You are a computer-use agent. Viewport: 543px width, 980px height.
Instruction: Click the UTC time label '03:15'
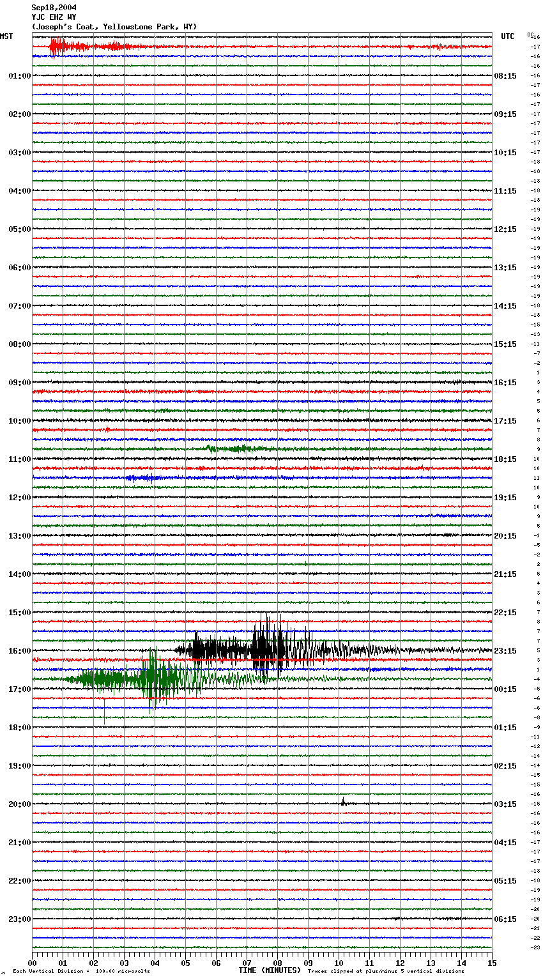click(x=505, y=804)
